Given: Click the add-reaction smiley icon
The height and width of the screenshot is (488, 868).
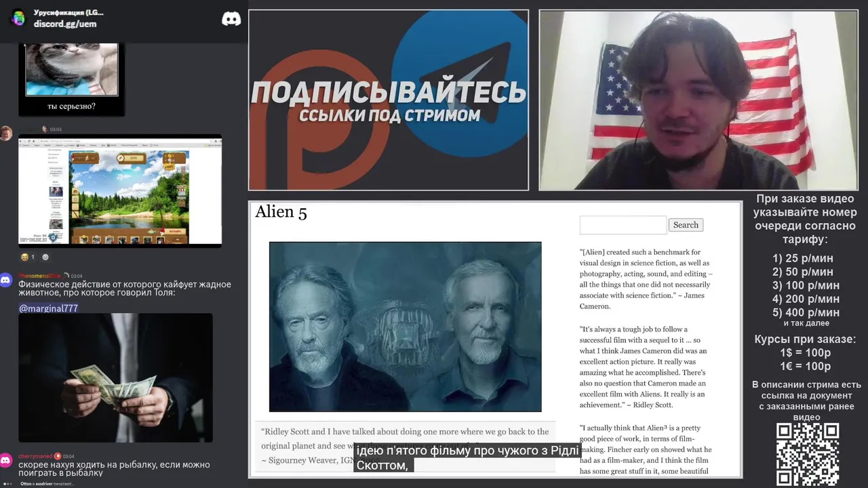Looking at the screenshot, I should (45, 258).
